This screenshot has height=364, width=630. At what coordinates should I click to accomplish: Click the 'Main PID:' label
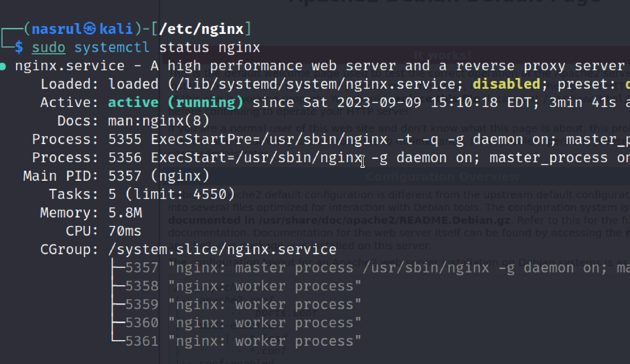pos(61,176)
